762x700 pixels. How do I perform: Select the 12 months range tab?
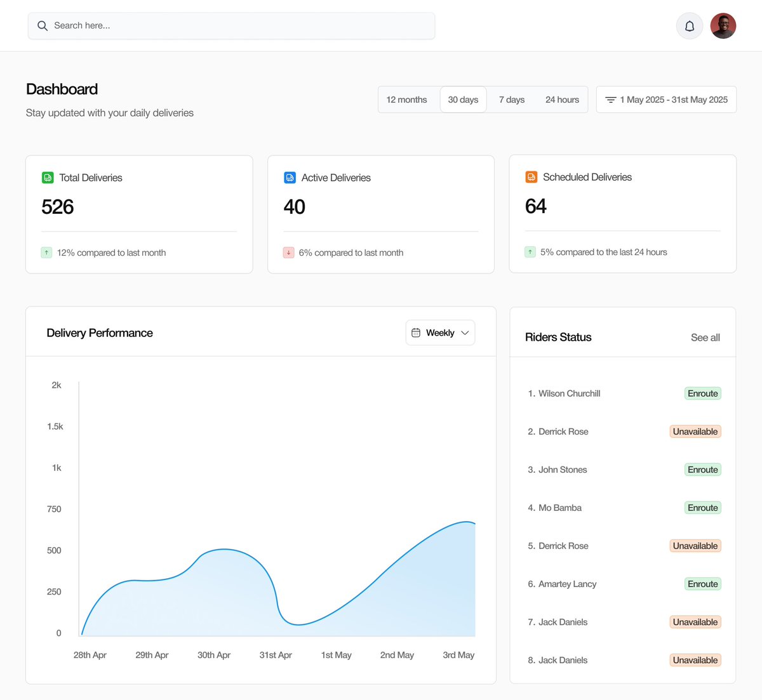click(x=406, y=100)
